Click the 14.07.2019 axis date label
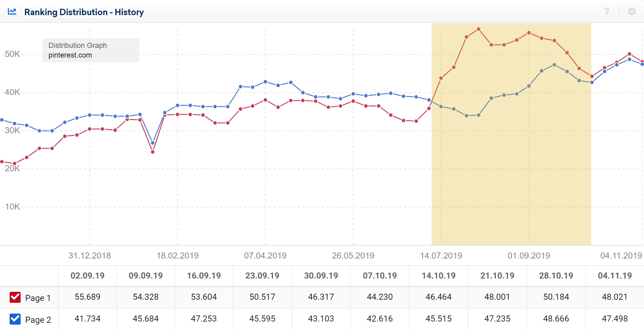Screen dimensions: 644x330 [441, 256]
